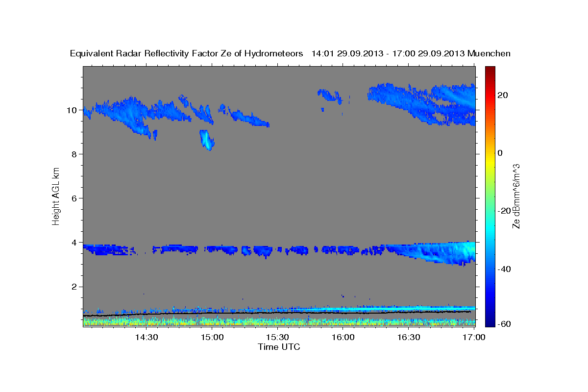The width and height of the screenshot is (588, 392).
Task: Click the colorbar label -40
Action: 504,269
